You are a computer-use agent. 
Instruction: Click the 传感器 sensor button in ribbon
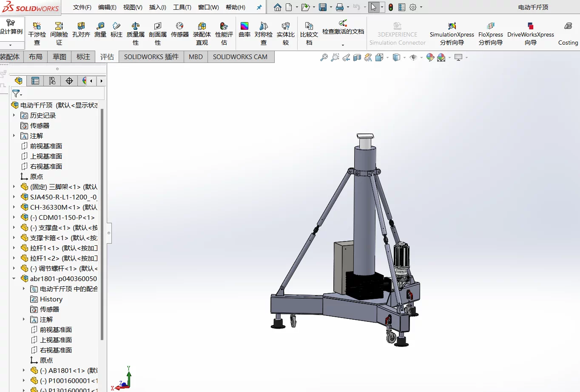[x=180, y=30]
